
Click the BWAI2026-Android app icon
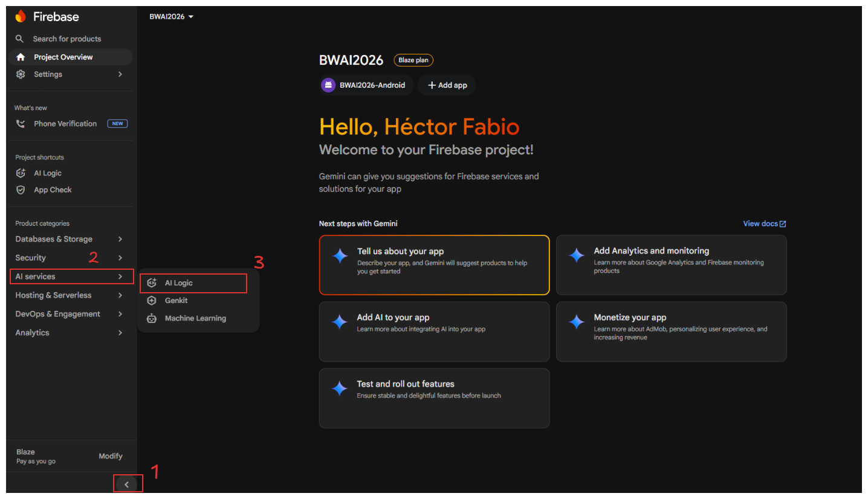click(x=328, y=85)
